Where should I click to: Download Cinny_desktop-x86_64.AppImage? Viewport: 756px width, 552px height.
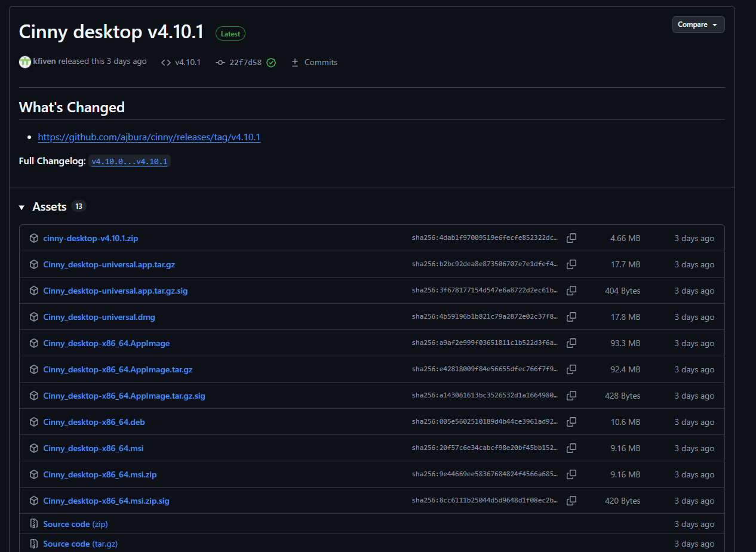coord(107,343)
